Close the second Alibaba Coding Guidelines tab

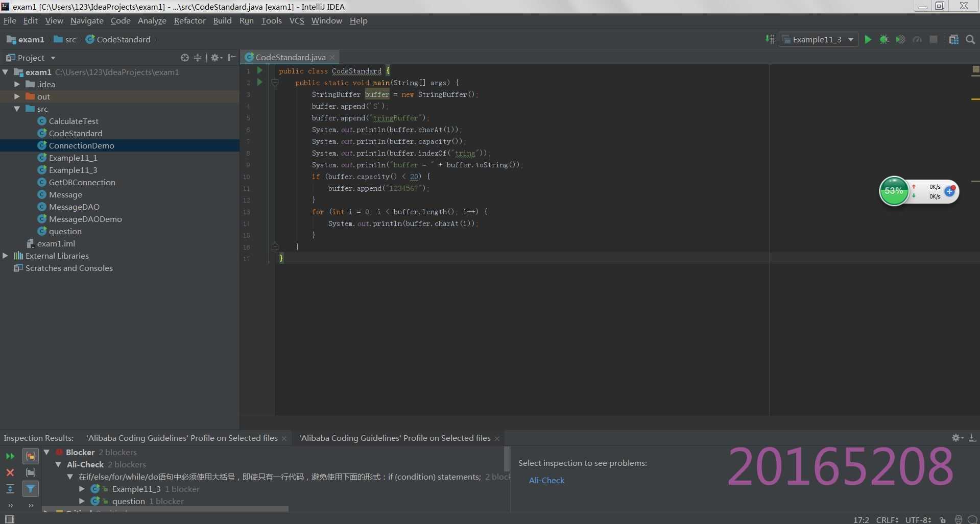tap(497, 438)
